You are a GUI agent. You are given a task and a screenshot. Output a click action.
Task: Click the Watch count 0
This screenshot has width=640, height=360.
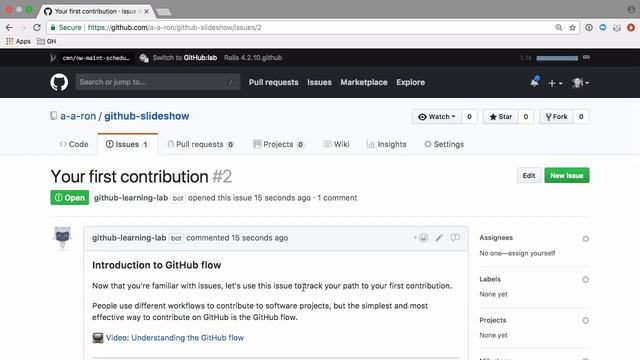point(469,117)
